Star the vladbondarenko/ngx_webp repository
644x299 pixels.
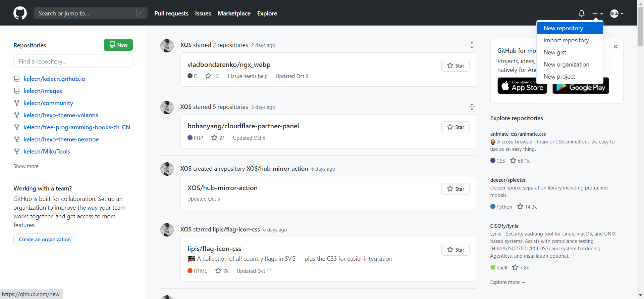click(x=455, y=66)
